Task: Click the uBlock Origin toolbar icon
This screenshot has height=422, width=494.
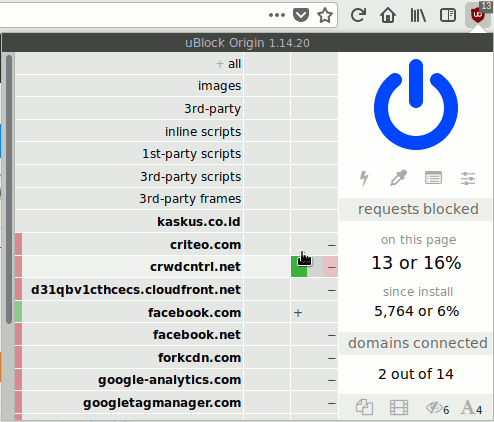Action: click(x=478, y=15)
